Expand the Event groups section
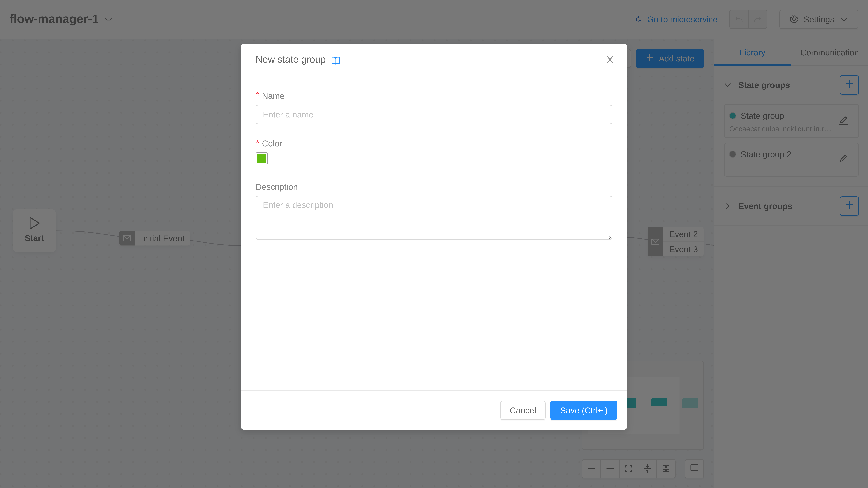The height and width of the screenshot is (488, 868). [727, 206]
